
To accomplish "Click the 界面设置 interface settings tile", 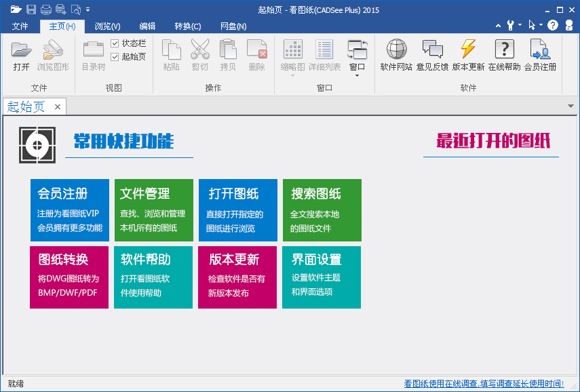I will 321,277.
